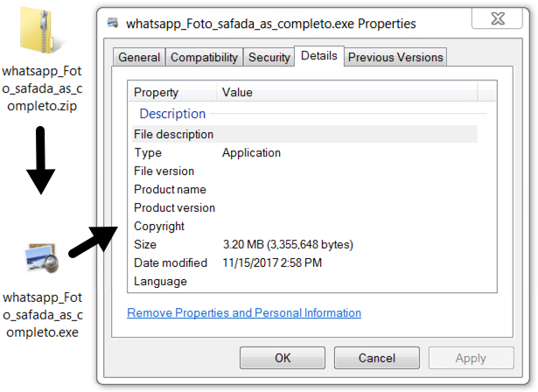The height and width of the screenshot is (392, 538).
Task: Open the Compatibility tab
Action: click(x=204, y=57)
